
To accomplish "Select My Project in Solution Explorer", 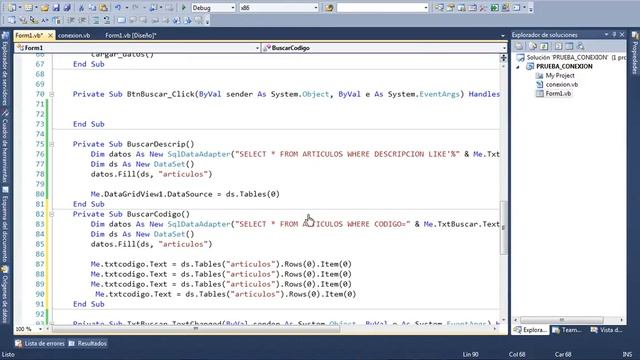I will point(555,76).
